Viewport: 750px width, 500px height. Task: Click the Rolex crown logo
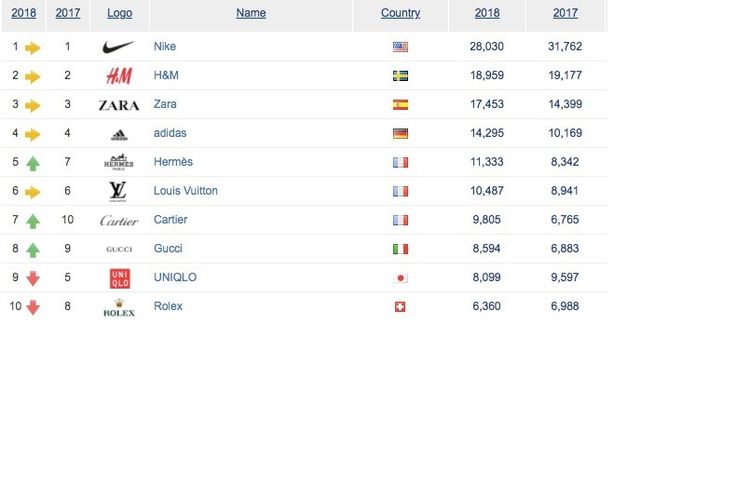coord(119,307)
